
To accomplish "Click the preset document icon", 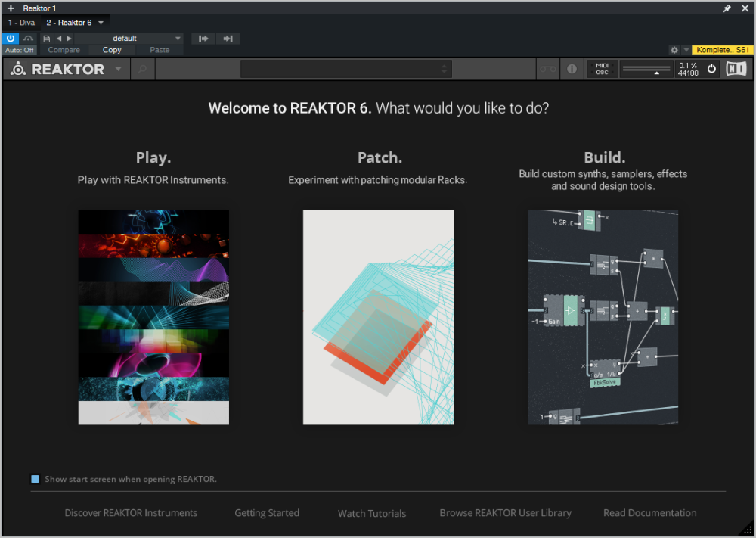I will (47, 39).
